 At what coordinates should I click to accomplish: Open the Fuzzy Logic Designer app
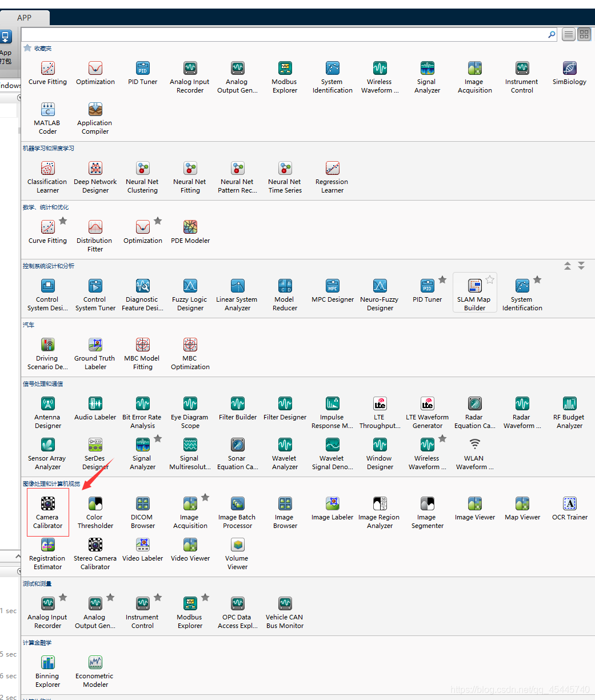pyautogui.click(x=190, y=294)
